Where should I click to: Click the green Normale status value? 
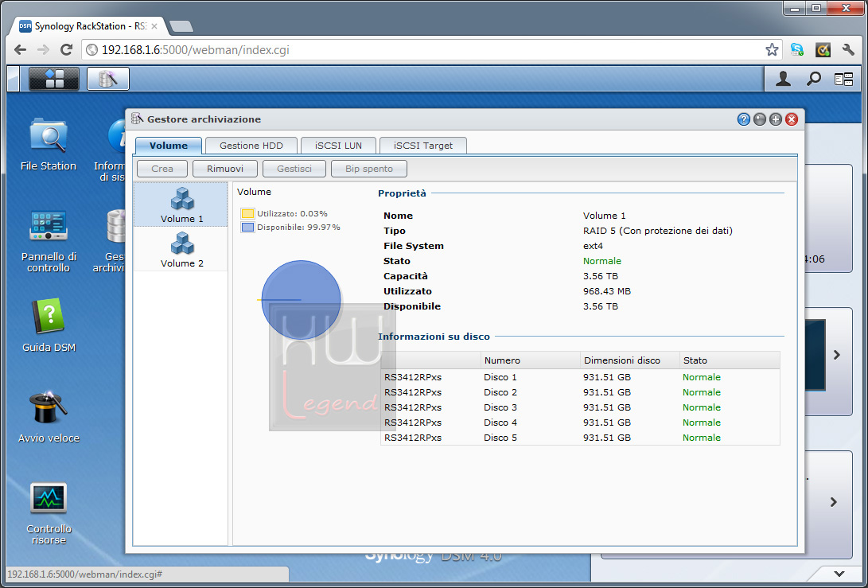click(x=601, y=261)
